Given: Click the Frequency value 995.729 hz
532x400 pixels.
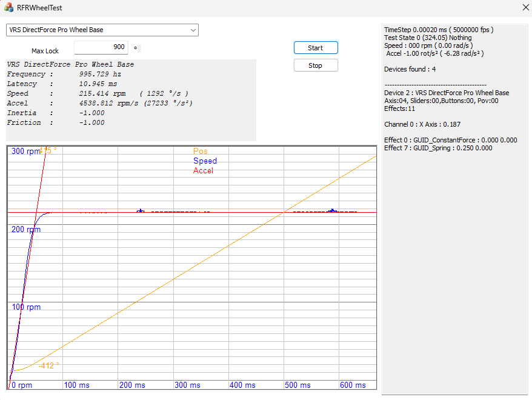Looking at the screenshot, I should click(100, 74).
